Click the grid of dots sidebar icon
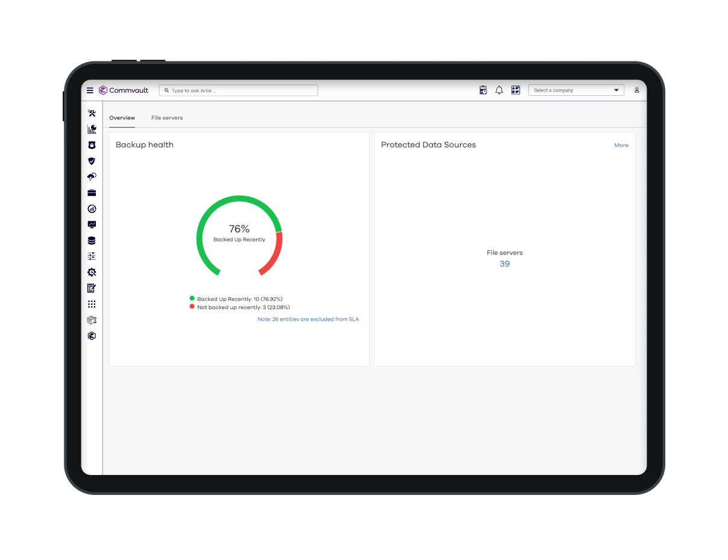Screen dimensions: 728x560 (92, 304)
